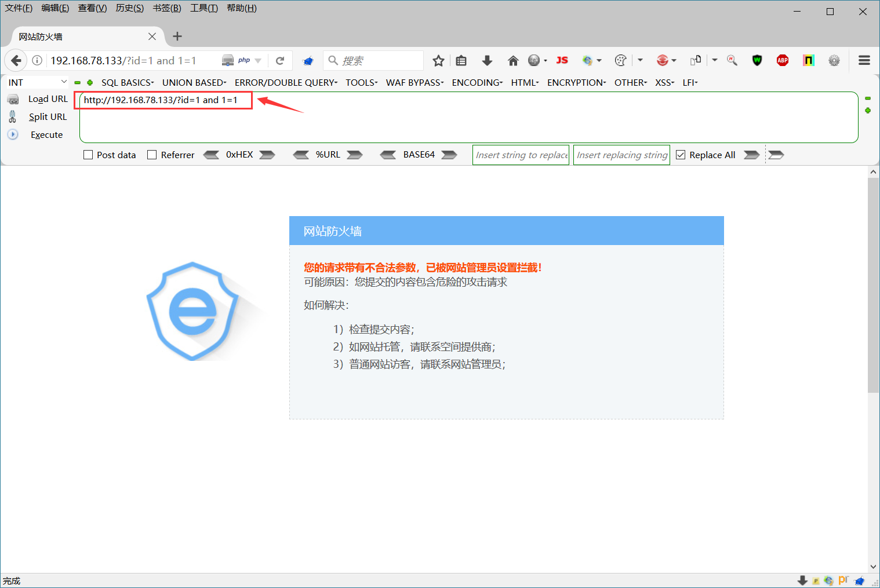The height and width of the screenshot is (588, 880).
Task: Click the 0xHEX decode left arrow
Action: click(x=211, y=155)
